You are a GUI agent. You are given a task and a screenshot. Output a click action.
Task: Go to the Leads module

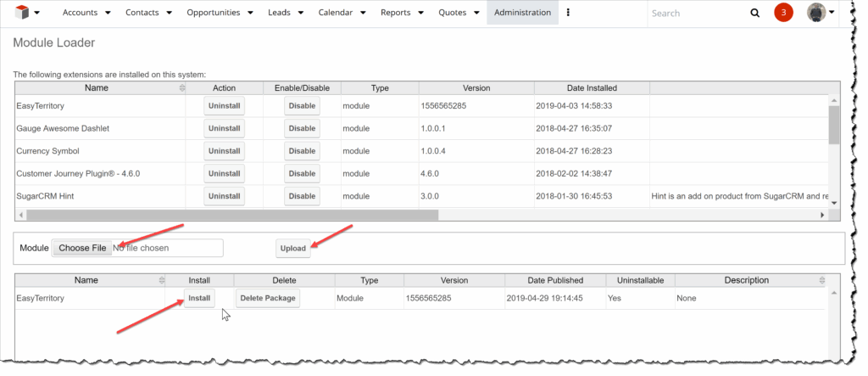pos(279,13)
